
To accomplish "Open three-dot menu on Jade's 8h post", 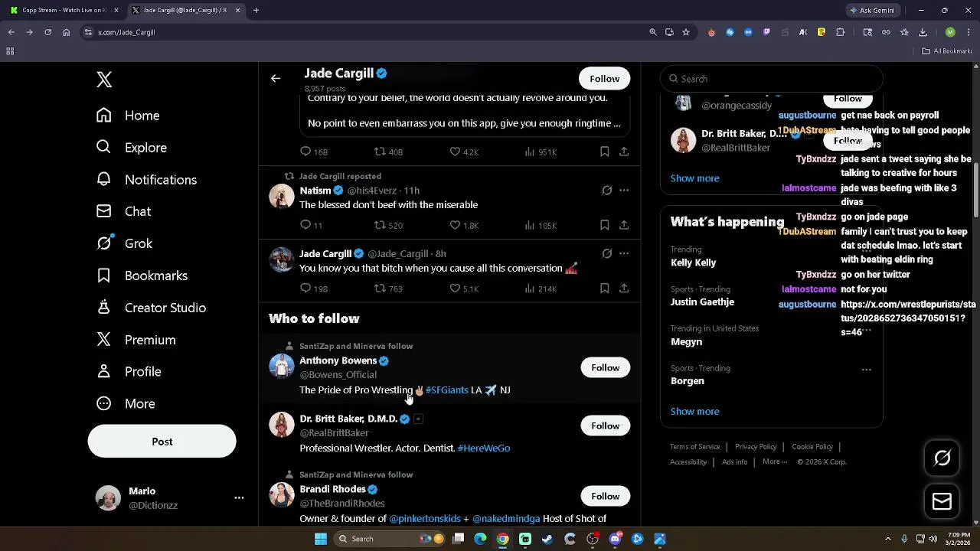I will pyautogui.click(x=624, y=253).
